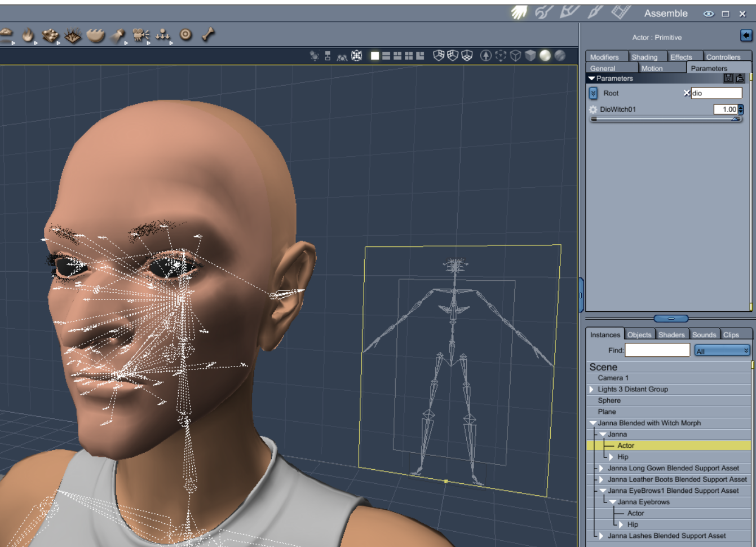
Task: Click the checkered terrain tile toolbar icon
Action: tap(51, 36)
